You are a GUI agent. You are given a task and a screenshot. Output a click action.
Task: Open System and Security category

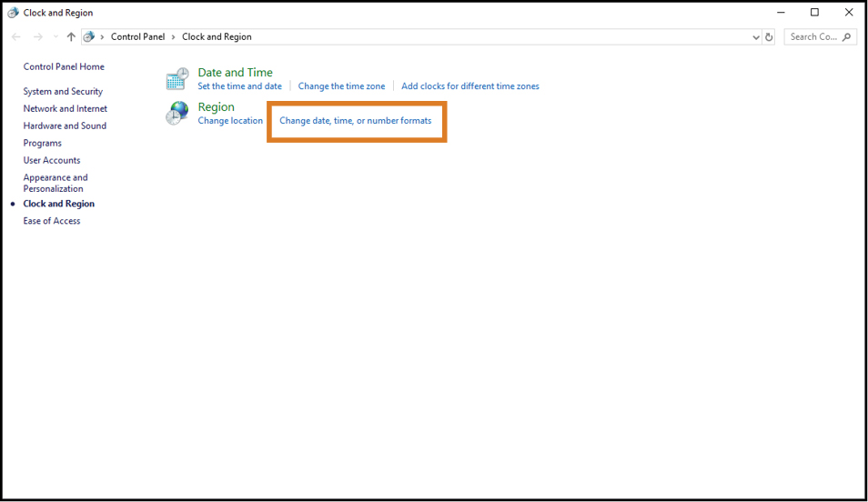pos(63,91)
